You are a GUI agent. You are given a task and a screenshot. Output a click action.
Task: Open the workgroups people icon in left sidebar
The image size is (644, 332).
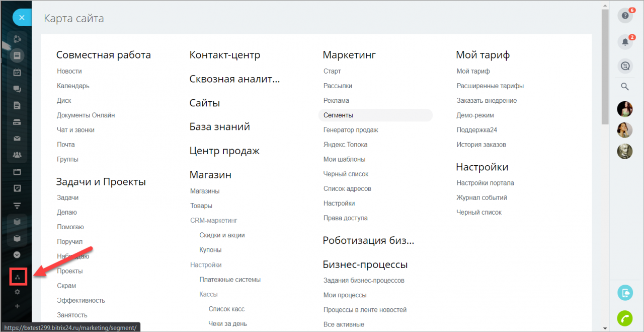[x=17, y=155]
